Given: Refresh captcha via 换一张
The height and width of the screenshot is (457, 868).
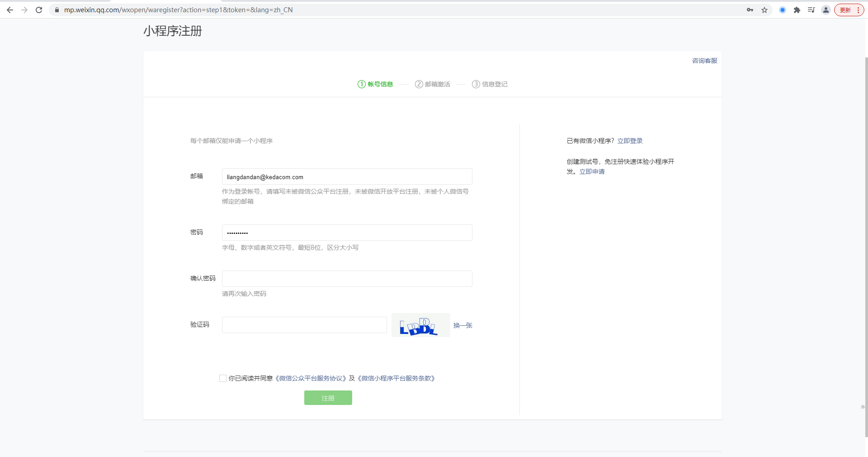Looking at the screenshot, I should tap(463, 325).
